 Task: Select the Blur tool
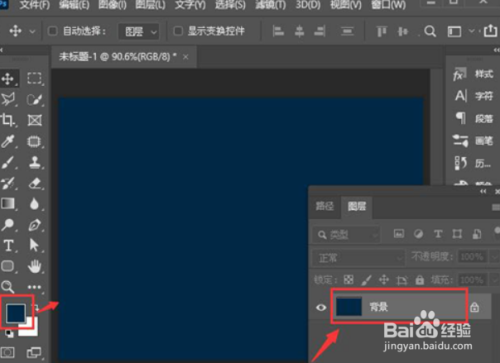[x=34, y=204]
